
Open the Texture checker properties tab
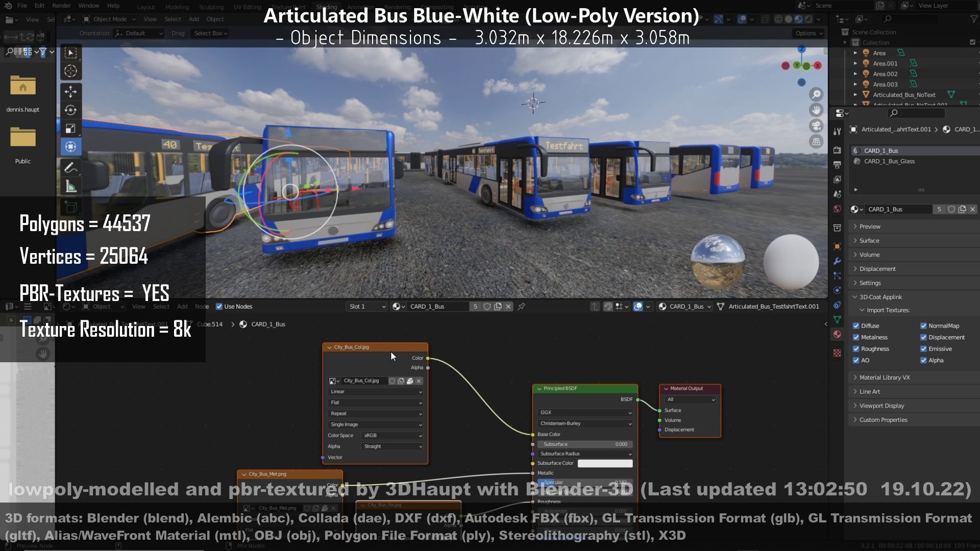837,353
